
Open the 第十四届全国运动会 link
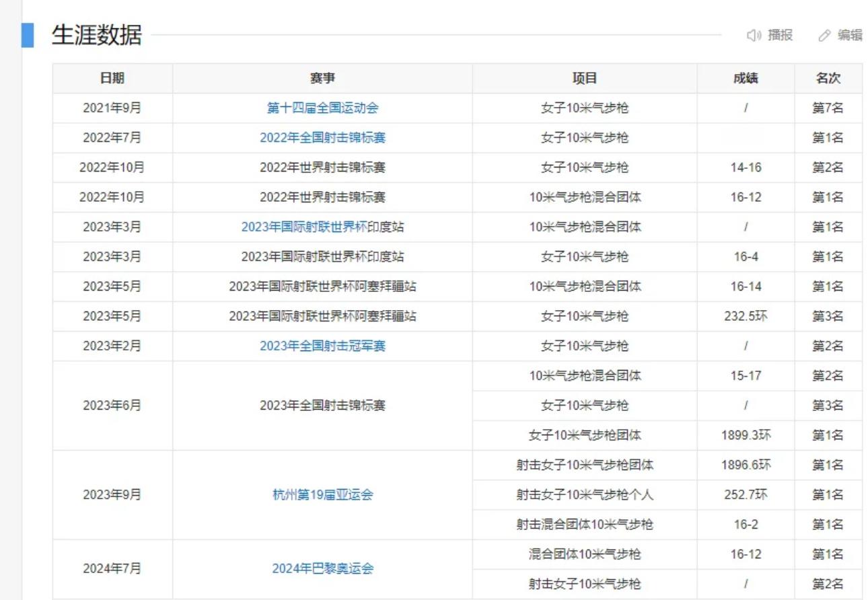322,108
